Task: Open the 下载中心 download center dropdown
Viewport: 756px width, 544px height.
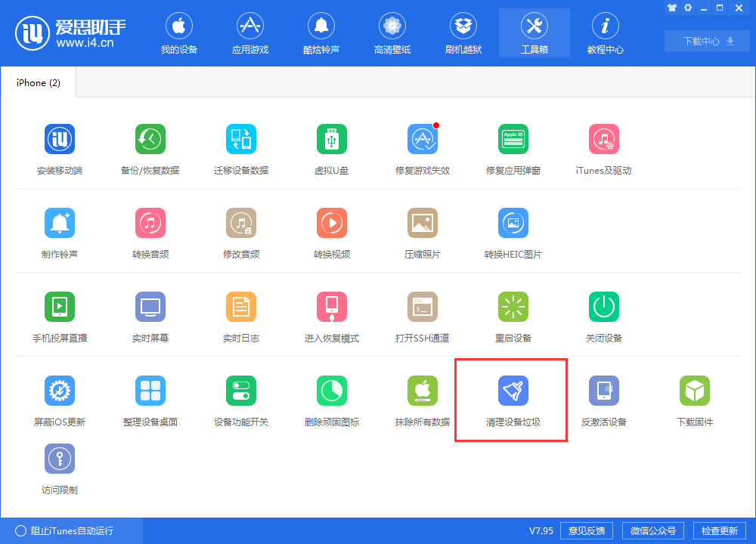Action: point(706,41)
